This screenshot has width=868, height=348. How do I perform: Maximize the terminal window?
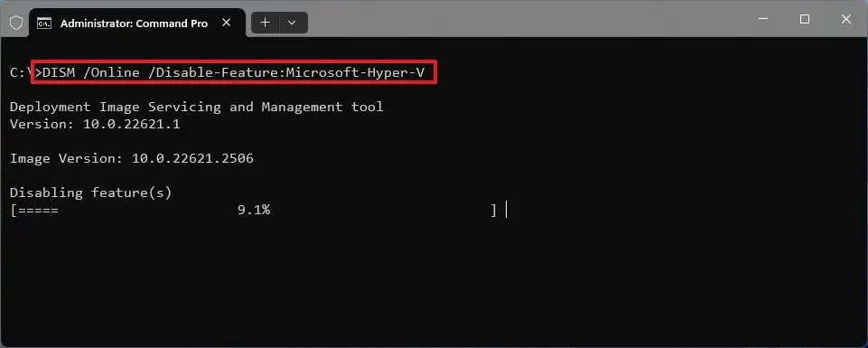click(x=805, y=19)
